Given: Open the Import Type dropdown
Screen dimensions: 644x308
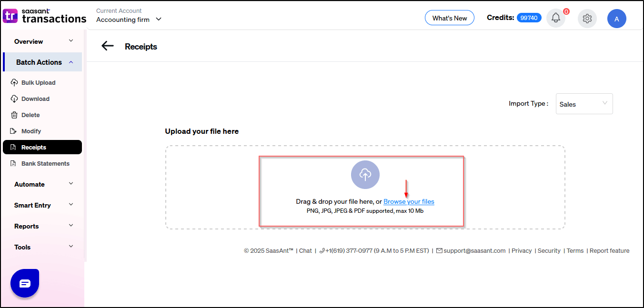Looking at the screenshot, I should point(584,104).
